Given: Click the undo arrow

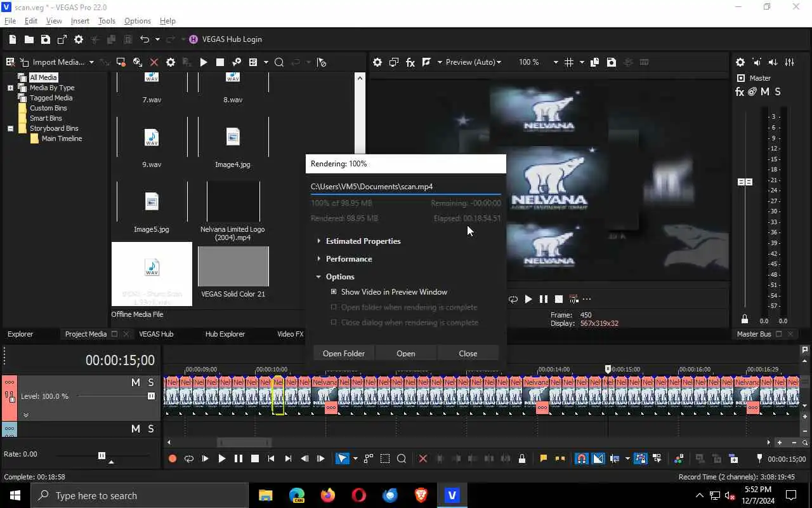Looking at the screenshot, I should point(145,39).
